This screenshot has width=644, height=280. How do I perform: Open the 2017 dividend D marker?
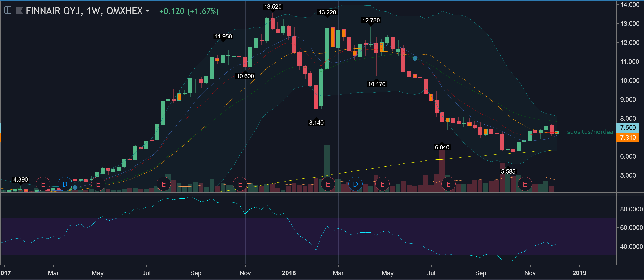click(x=65, y=184)
